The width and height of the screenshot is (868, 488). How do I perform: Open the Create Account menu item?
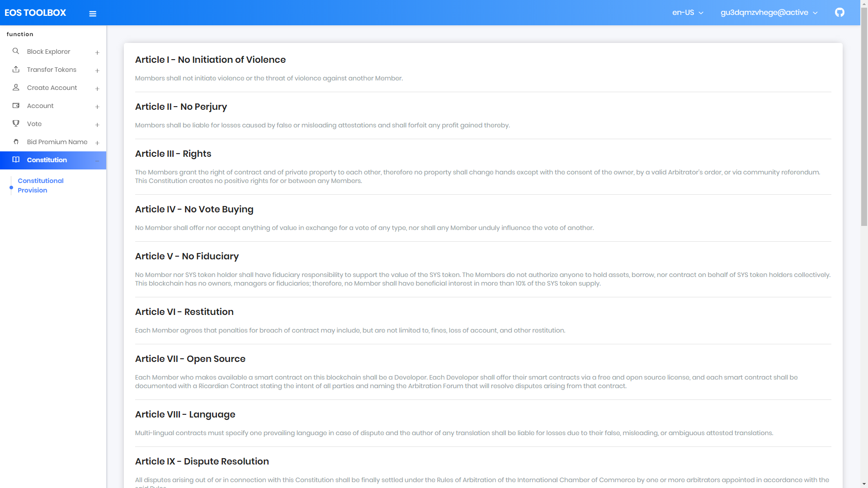click(x=52, y=88)
